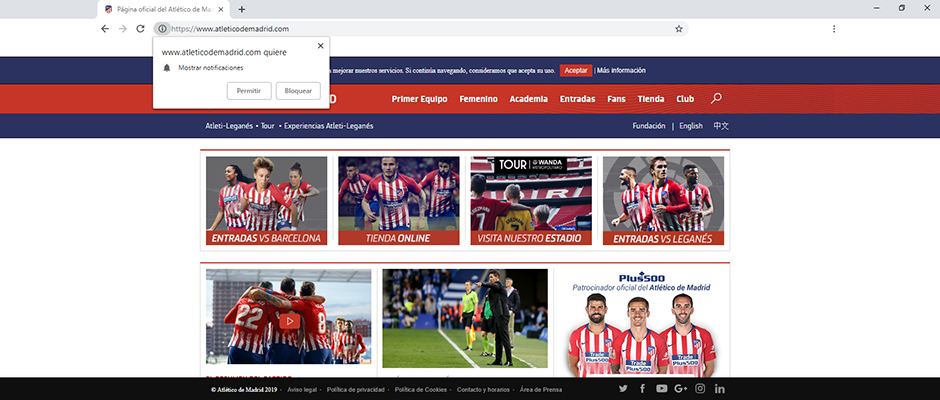Open the Primer Equipo menu item

pos(419,99)
